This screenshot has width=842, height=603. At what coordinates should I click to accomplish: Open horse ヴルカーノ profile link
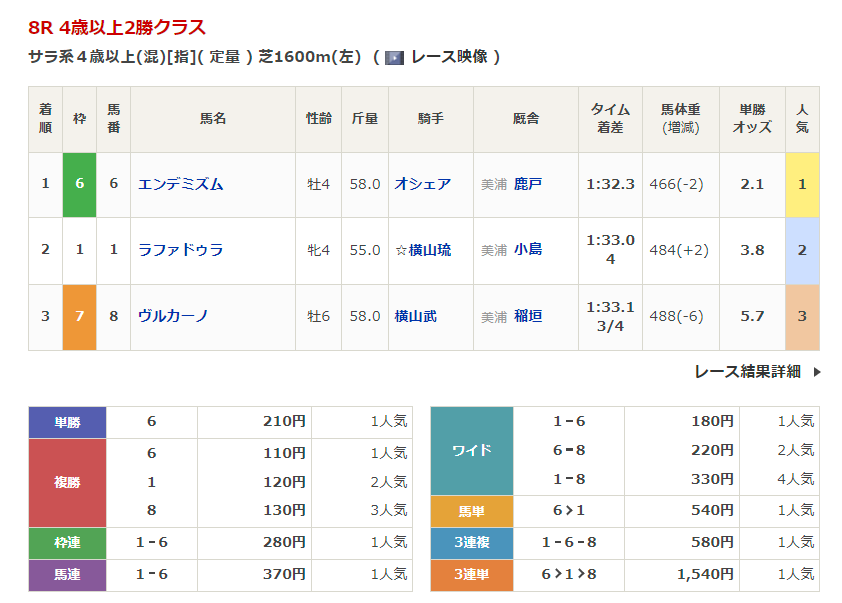coord(174,316)
